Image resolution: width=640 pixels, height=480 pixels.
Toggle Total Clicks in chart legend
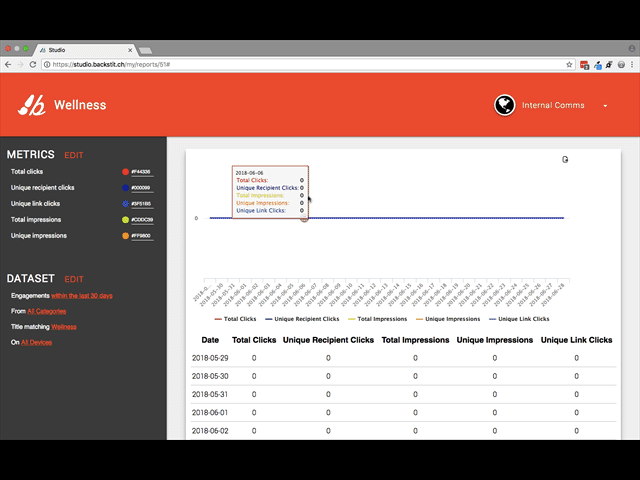[x=236, y=319]
